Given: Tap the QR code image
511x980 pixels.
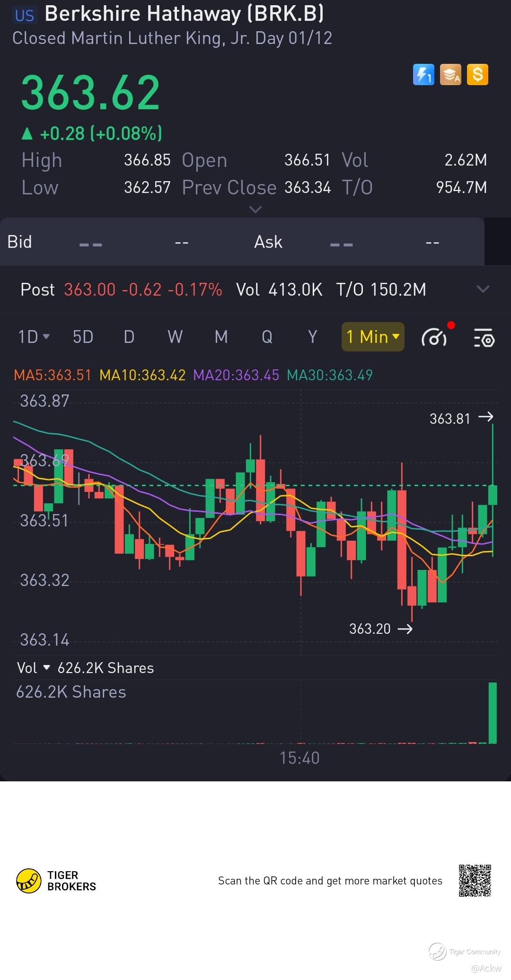Looking at the screenshot, I should point(475,881).
